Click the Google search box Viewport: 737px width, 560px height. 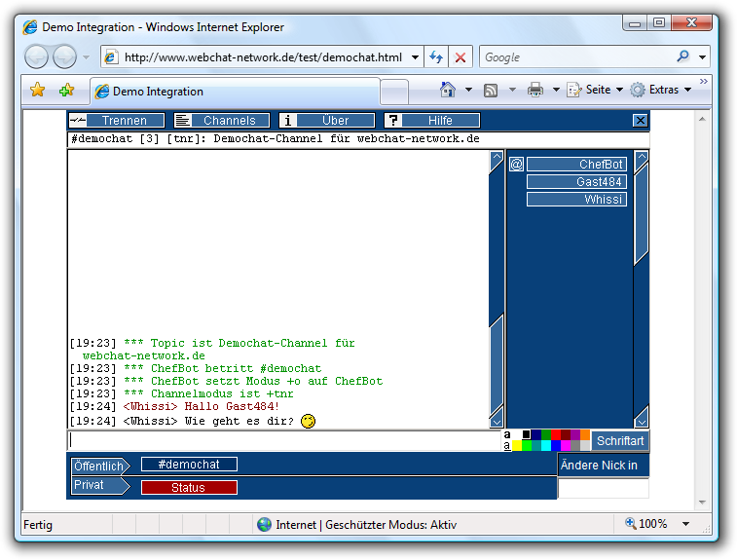[x=577, y=57]
